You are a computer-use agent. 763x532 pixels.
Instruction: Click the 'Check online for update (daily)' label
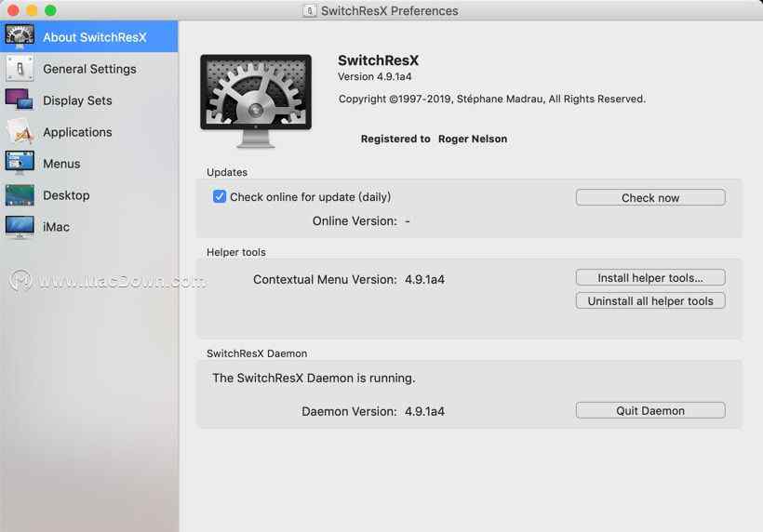[x=311, y=197]
